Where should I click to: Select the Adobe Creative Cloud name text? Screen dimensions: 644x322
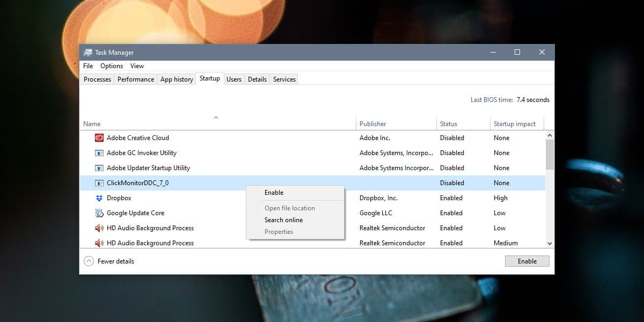(138, 138)
